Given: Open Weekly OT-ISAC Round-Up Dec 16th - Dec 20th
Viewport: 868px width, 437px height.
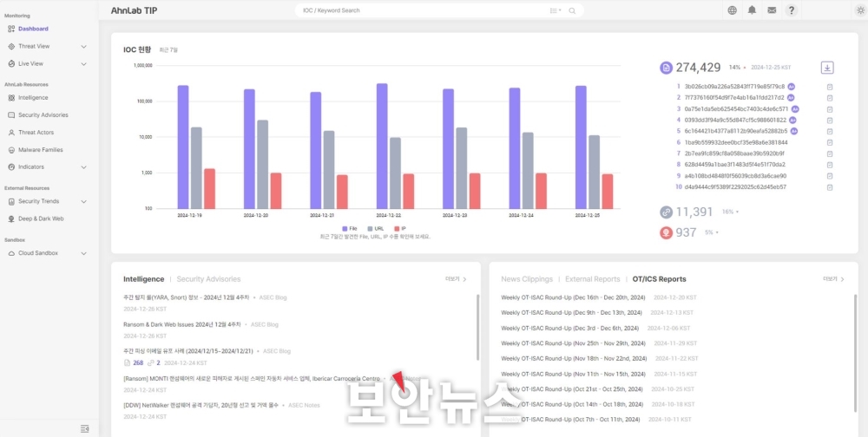Looking at the screenshot, I should (573, 297).
